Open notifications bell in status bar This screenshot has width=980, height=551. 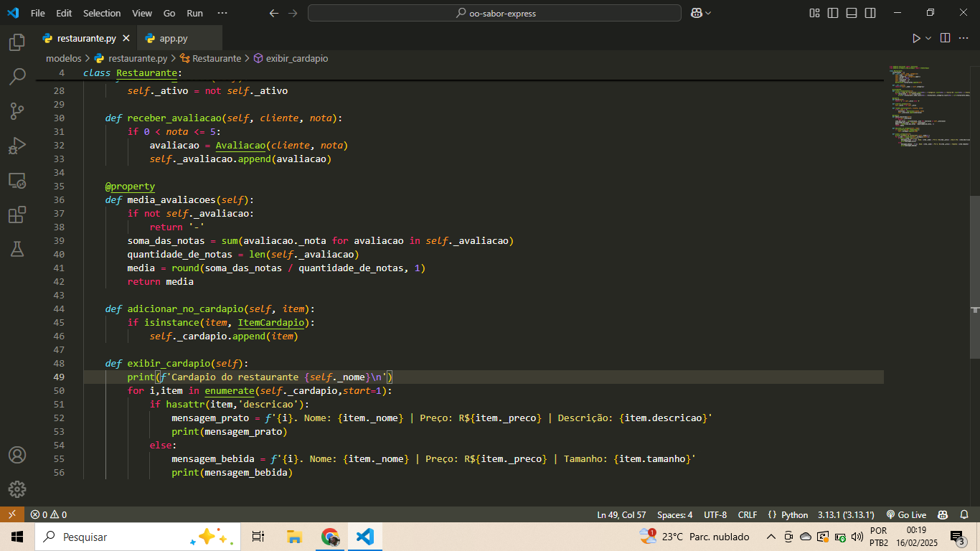tap(964, 514)
